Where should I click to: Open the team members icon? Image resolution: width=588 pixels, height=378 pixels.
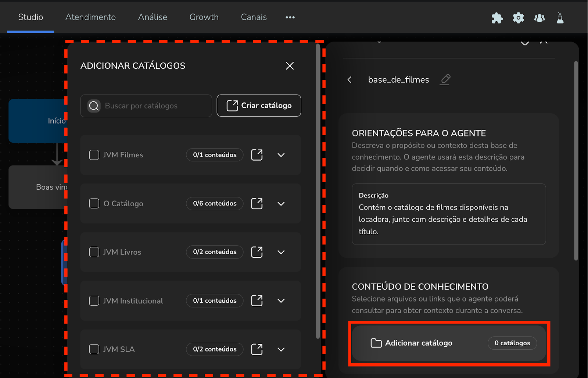[x=539, y=18]
